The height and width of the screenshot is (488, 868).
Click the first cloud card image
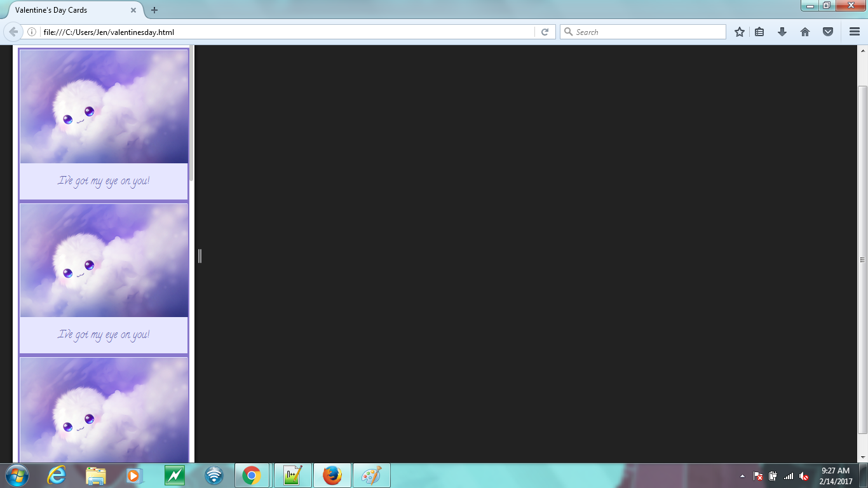(x=104, y=107)
